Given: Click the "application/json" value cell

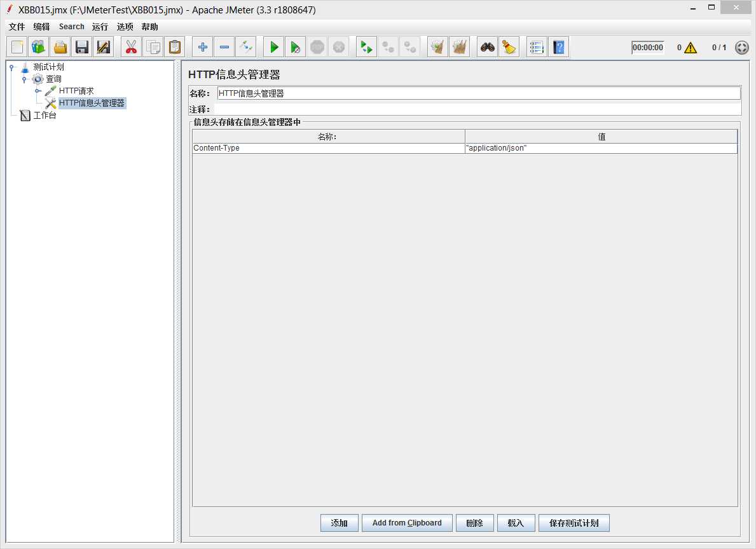Looking at the screenshot, I should click(601, 148).
